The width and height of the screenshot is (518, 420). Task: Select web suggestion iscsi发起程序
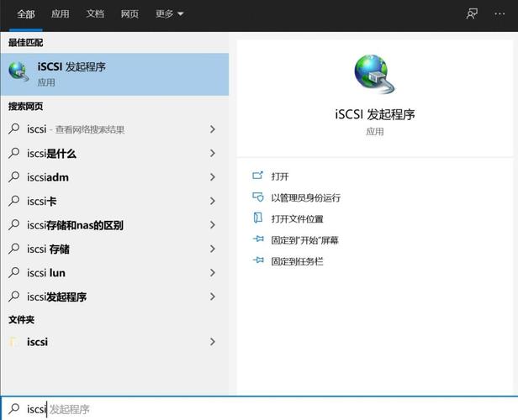click(x=114, y=297)
